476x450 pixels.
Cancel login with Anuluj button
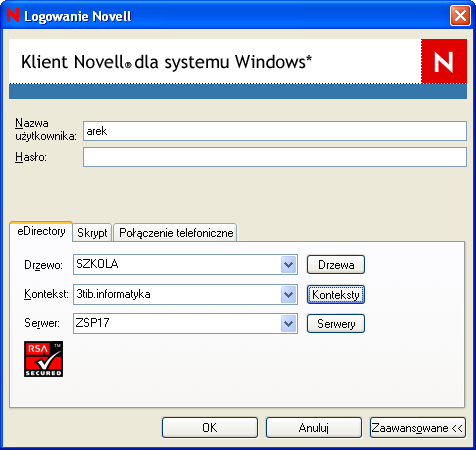point(314,427)
